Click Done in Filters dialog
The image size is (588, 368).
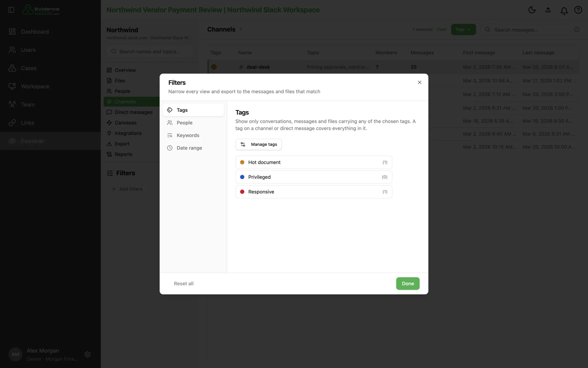[408, 284]
